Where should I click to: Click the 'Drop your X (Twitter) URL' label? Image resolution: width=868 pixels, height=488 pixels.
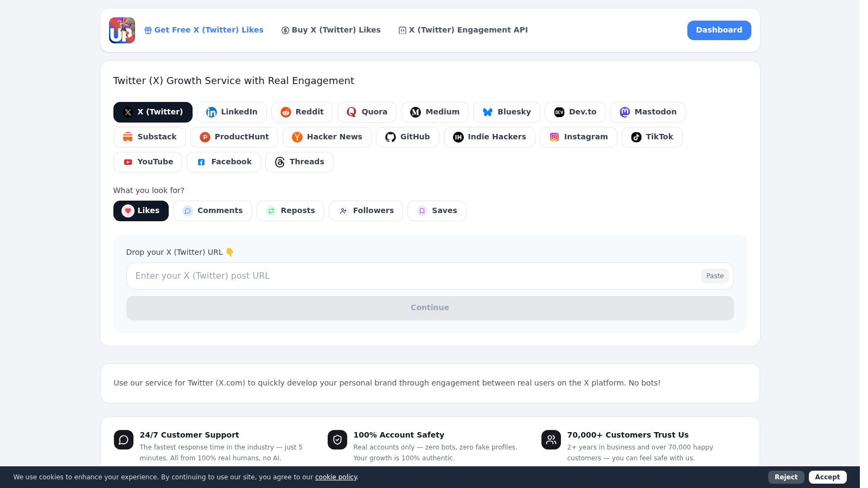click(x=180, y=252)
